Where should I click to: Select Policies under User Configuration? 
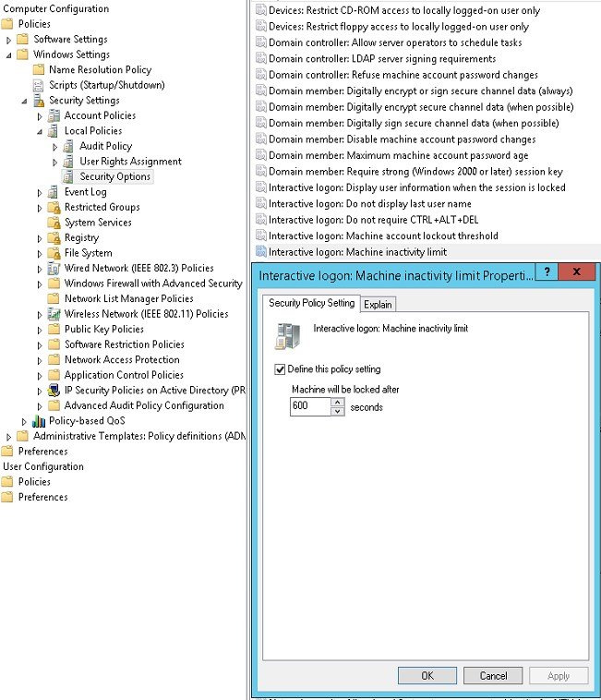coord(34,482)
